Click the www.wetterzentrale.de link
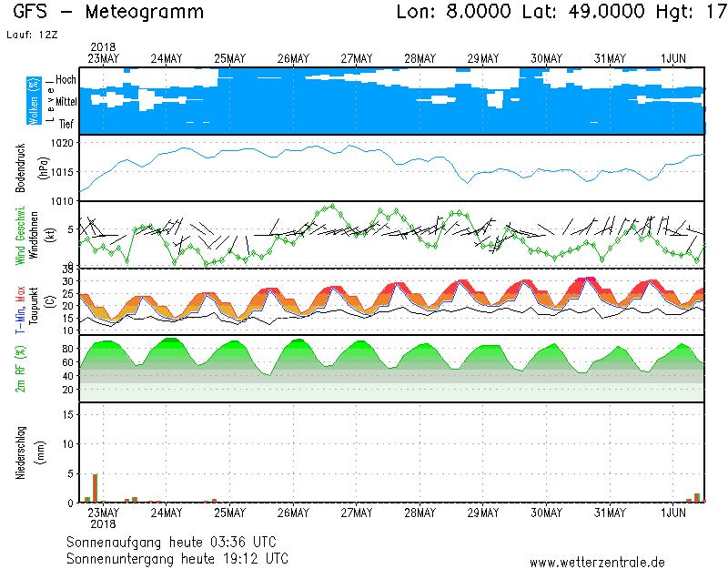The width and height of the screenshot is (728, 569). tap(597, 562)
